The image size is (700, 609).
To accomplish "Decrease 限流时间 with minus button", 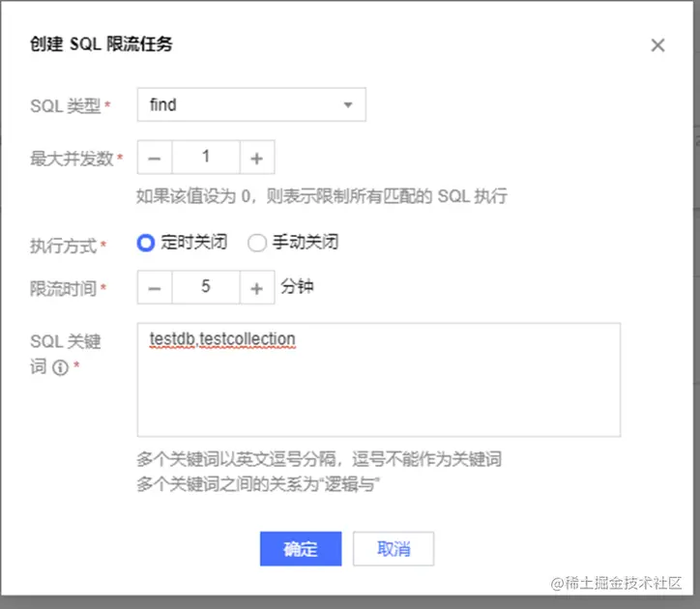I will 155,287.
